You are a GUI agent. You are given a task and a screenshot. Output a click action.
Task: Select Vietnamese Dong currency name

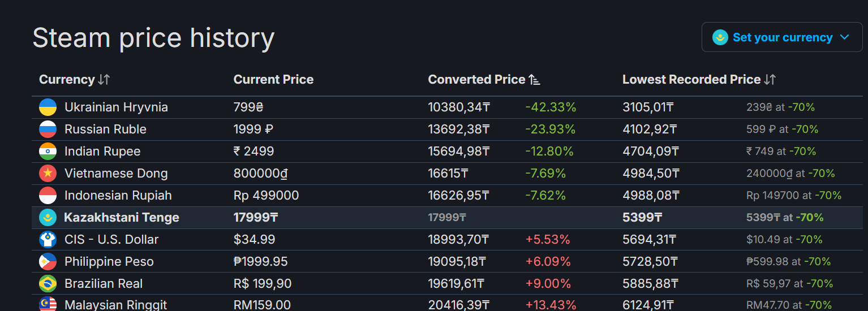tap(116, 173)
